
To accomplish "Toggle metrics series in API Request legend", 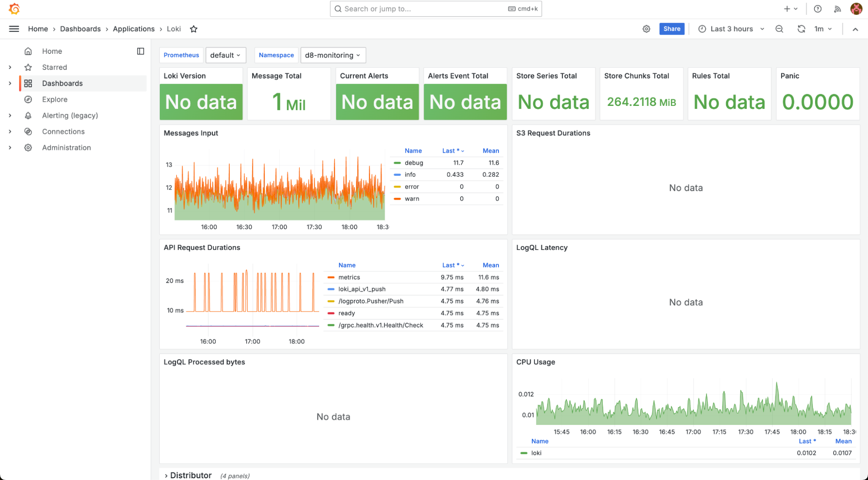I will click(x=349, y=277).
